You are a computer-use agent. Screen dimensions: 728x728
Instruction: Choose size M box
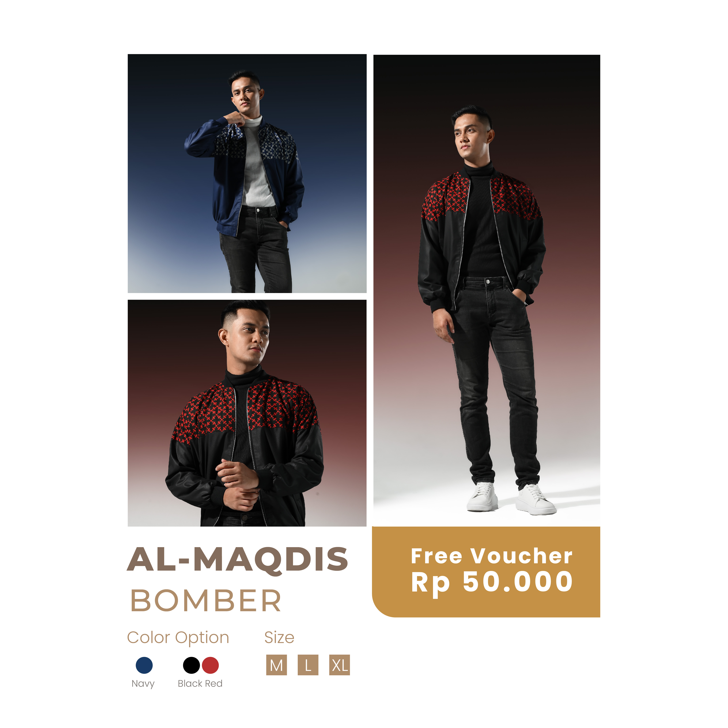coord(277,665)
